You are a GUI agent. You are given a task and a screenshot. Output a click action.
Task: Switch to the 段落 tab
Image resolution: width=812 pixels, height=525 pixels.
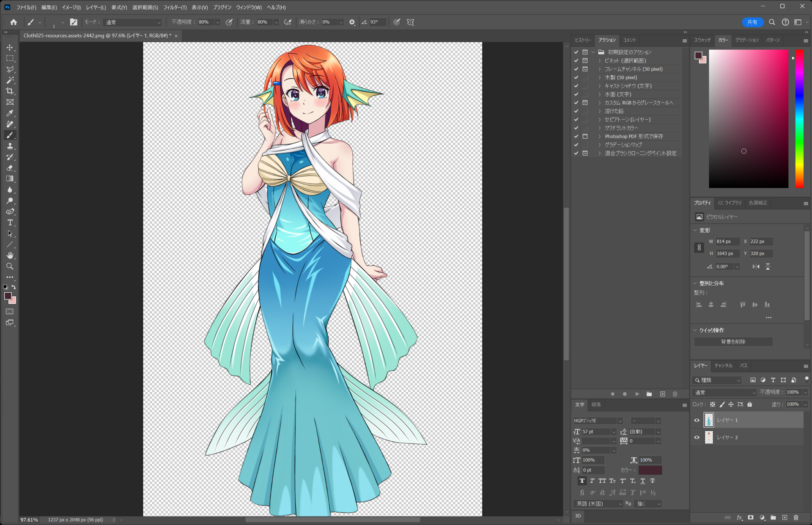pyautogui.click(x=596, y=404)
